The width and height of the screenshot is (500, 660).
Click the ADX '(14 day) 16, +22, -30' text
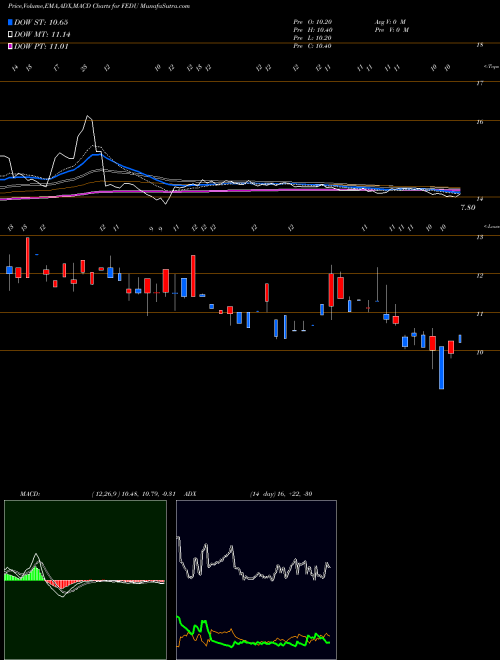(281, 494)
